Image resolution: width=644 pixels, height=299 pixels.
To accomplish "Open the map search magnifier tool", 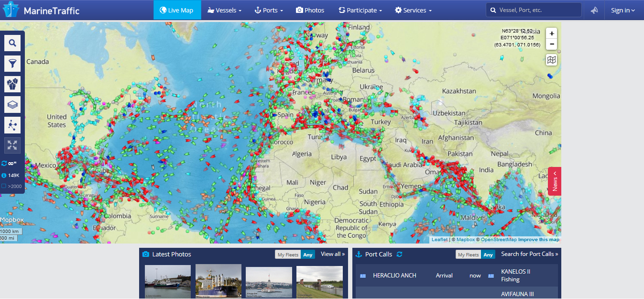I will tap(12, 43).
